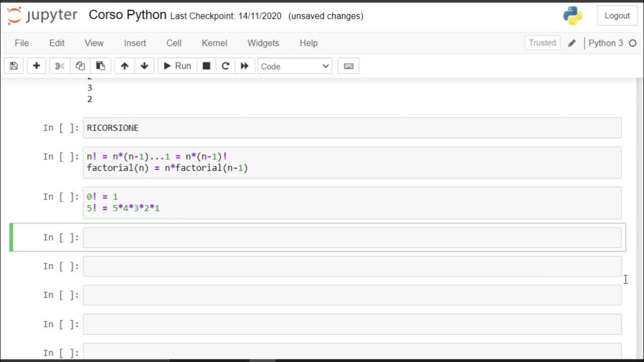
Task: Click the Logout button
Action: [617, 16]
